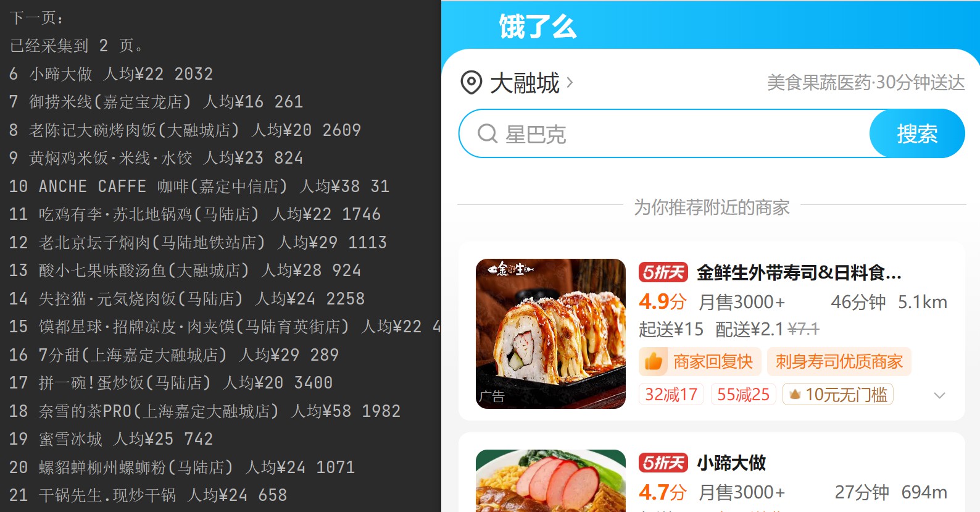Select the 刺身寿司优质商家 tag

click(839, 361)
